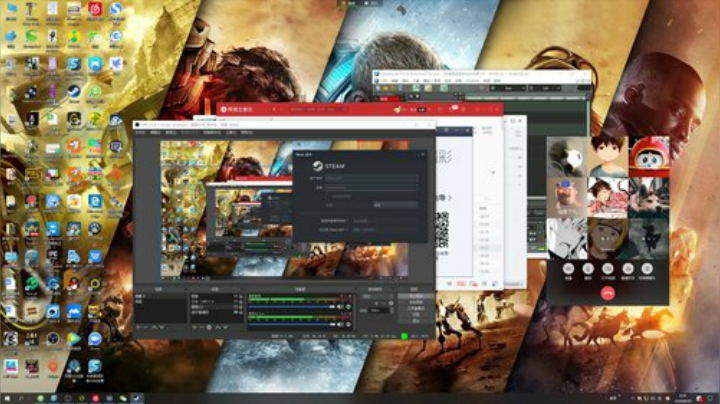
Task: Expand the scene transition type dropdown in OBS
Action: pos(377,297)
